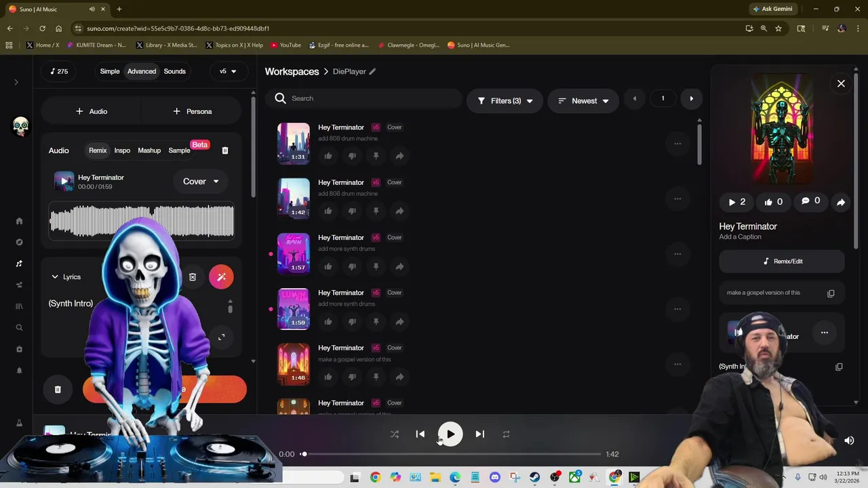
Task: Open the Remix/Edit button
Action: pyautogui.click(x=782, y=261)
